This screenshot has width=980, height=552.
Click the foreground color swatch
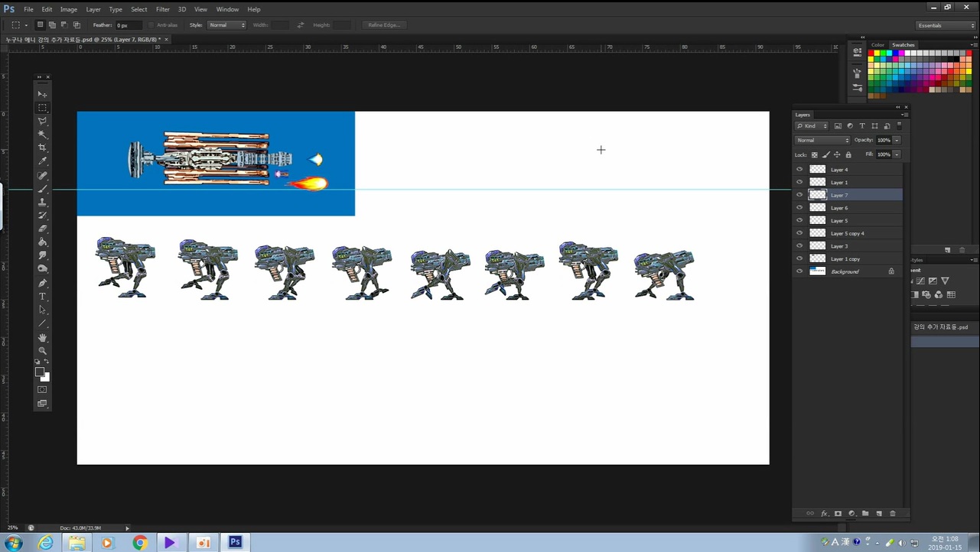(40, 372)
